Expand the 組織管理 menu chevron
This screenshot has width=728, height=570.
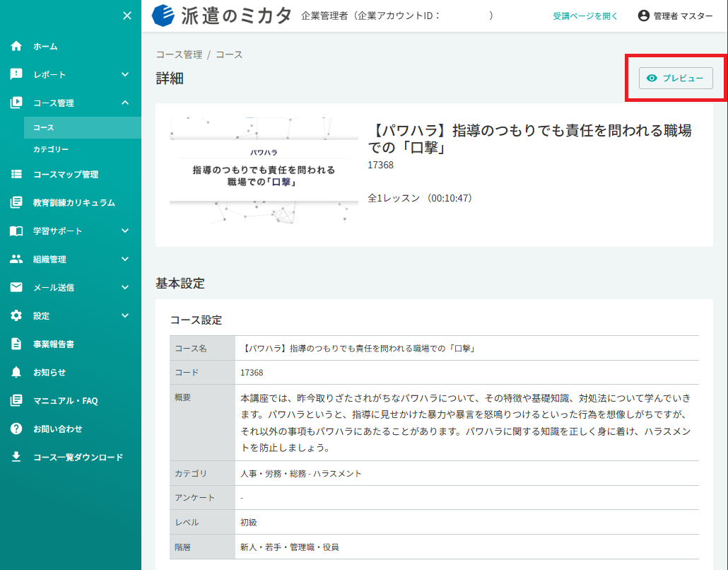click(125, 260)
